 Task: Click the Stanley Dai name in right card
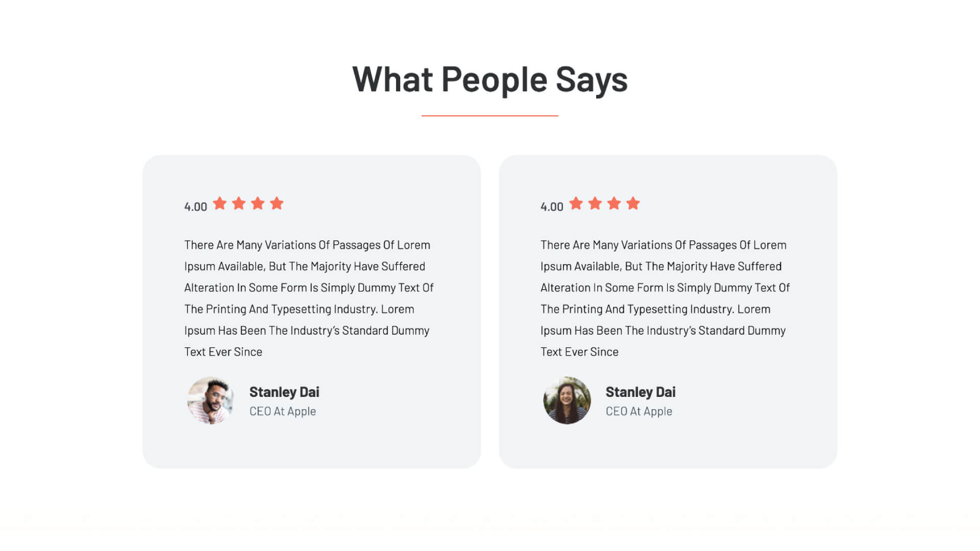click(x=641, y=392)
